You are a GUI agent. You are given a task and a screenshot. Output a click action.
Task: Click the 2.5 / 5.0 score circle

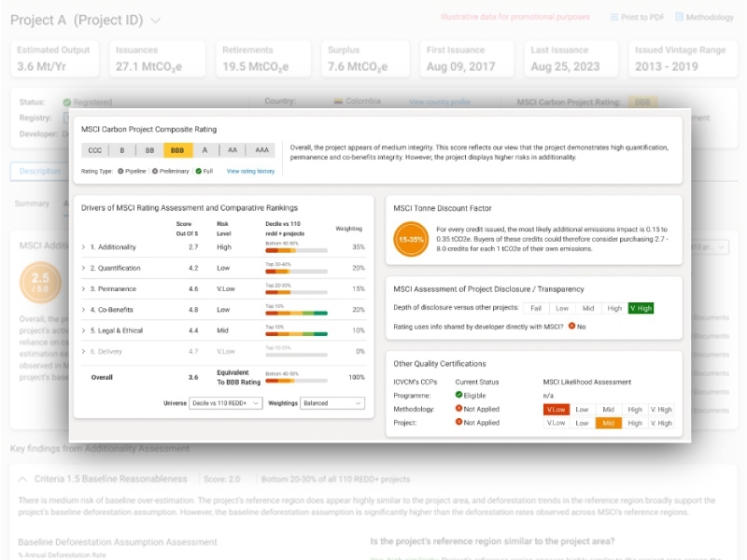click(40, 283)
